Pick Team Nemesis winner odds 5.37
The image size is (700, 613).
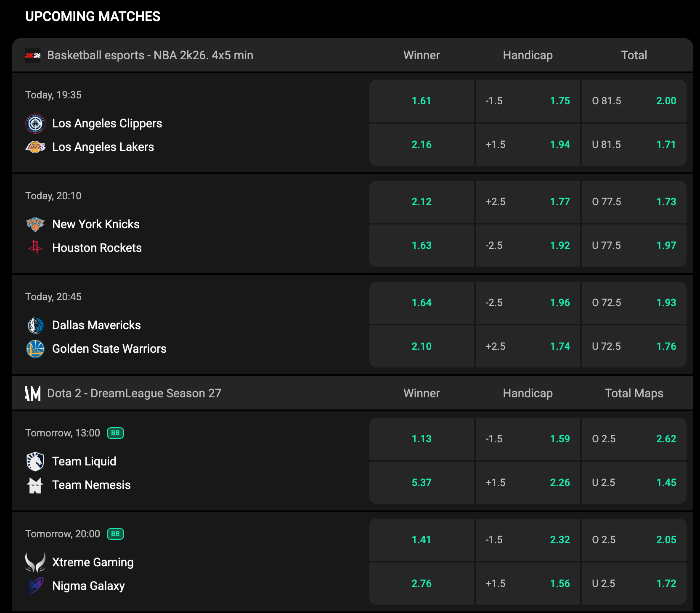(422, 483)
